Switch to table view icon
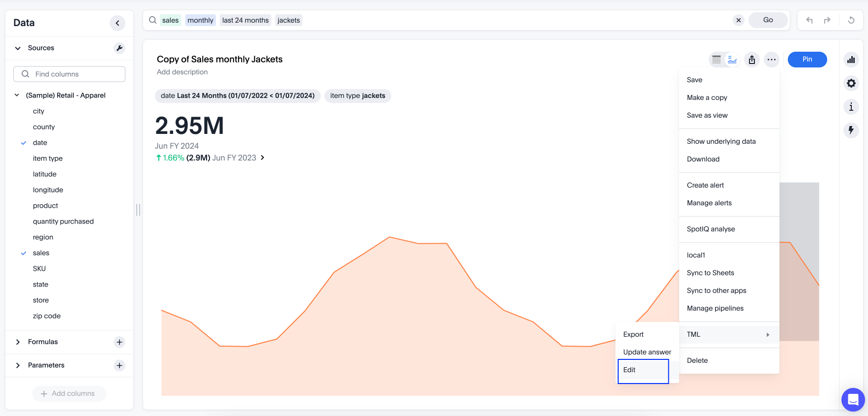The image size is (868, 416). click(x=717, y=60)
